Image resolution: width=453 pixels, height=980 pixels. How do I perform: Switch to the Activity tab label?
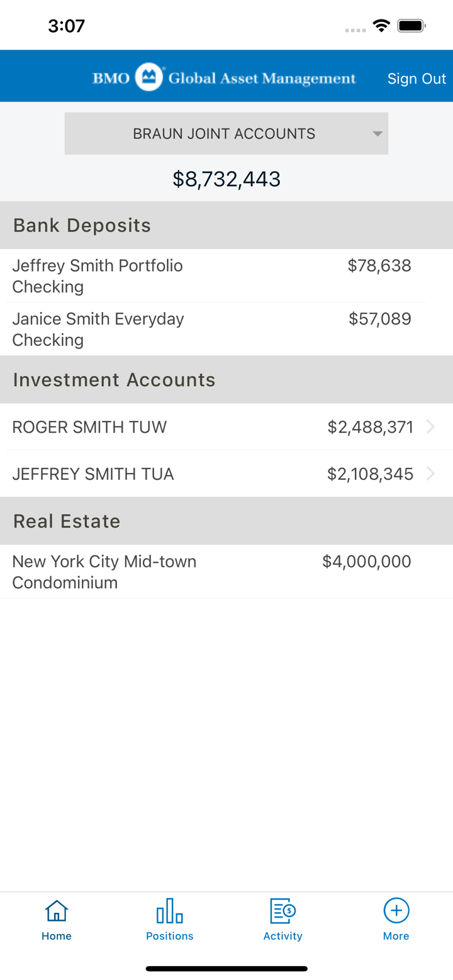(282, 936)
